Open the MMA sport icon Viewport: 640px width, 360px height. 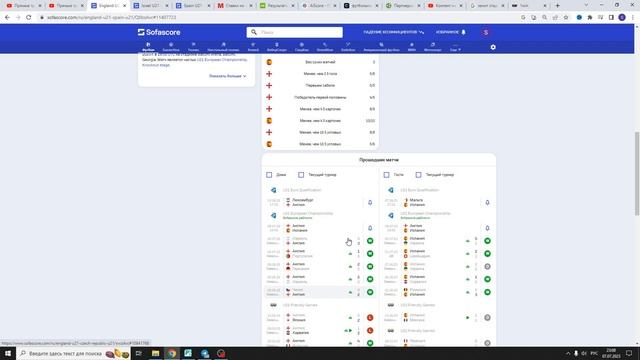click(x=411, y=47)
